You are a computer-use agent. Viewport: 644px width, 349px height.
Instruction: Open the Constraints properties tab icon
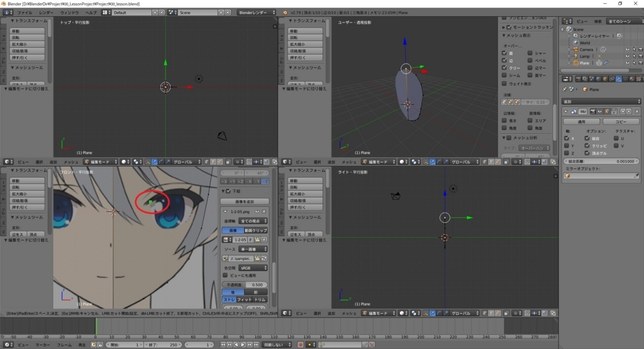(x=611, y=79)
